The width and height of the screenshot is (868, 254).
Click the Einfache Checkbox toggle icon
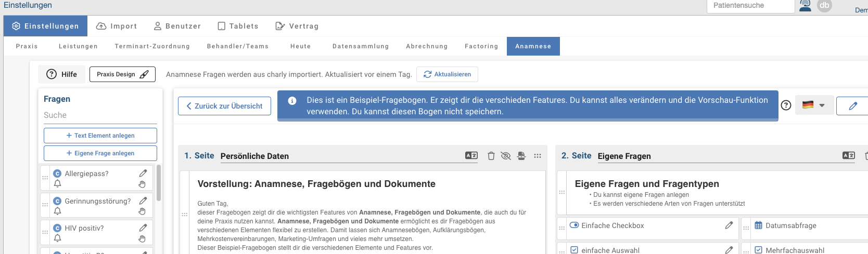(575, 225)
